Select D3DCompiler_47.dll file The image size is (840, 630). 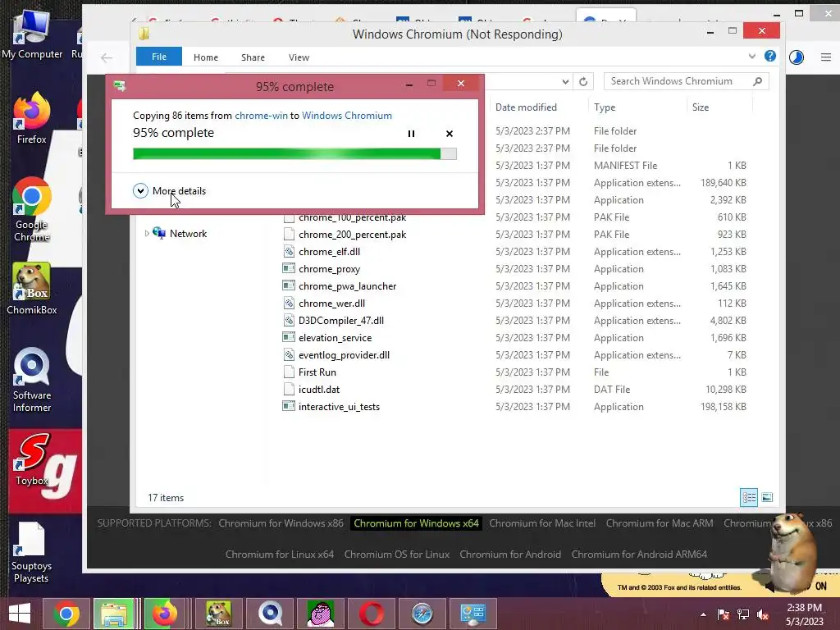pos(340,321)
